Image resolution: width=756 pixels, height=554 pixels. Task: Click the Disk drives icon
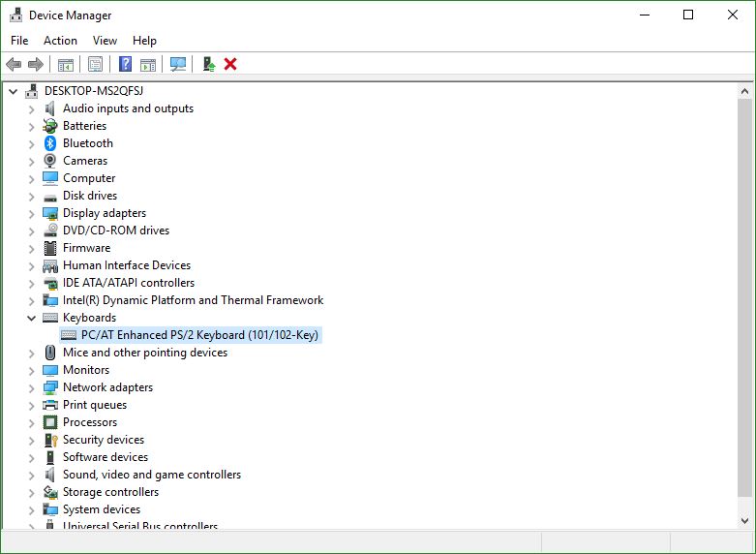[x=50, y=198]
